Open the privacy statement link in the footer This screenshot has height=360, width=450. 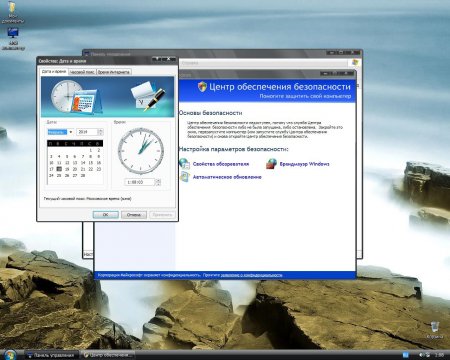251,275
